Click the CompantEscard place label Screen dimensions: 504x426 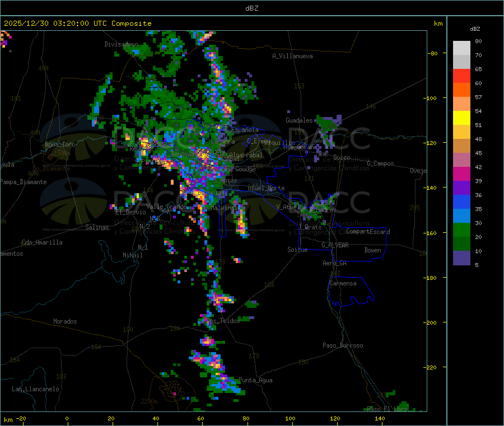pos(368,232)
